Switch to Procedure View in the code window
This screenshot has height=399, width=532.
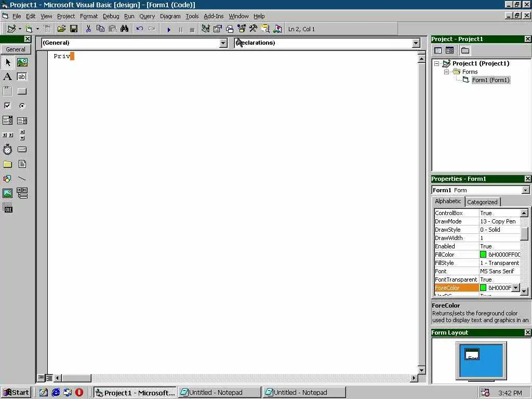pyautogui.click(x=41, y=377)
